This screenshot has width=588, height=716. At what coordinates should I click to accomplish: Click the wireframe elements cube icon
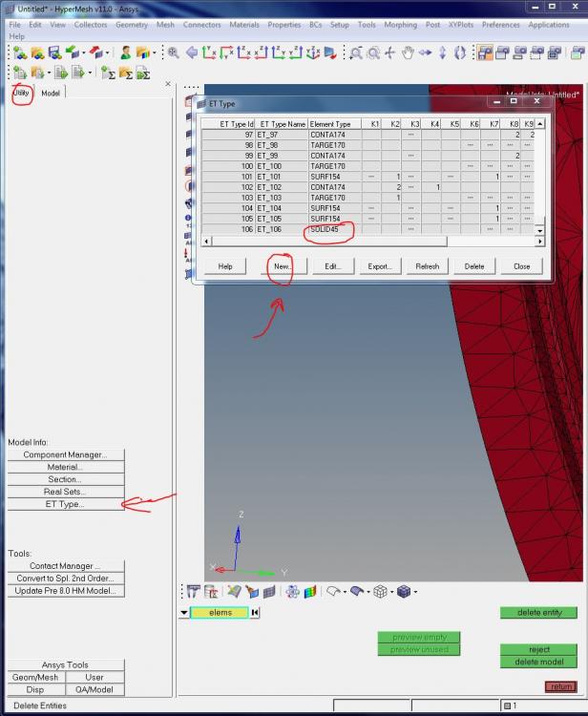click(380, 592)
